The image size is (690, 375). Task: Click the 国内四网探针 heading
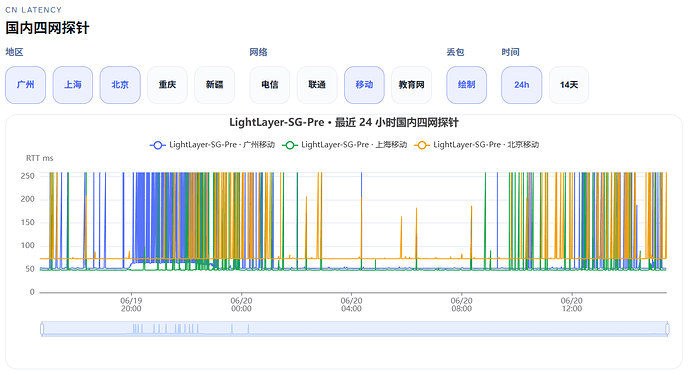[x=47, y=28]
